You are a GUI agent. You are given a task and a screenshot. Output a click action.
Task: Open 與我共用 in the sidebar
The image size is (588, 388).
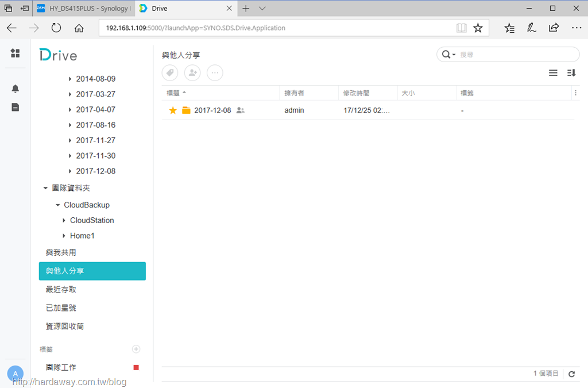61,252
